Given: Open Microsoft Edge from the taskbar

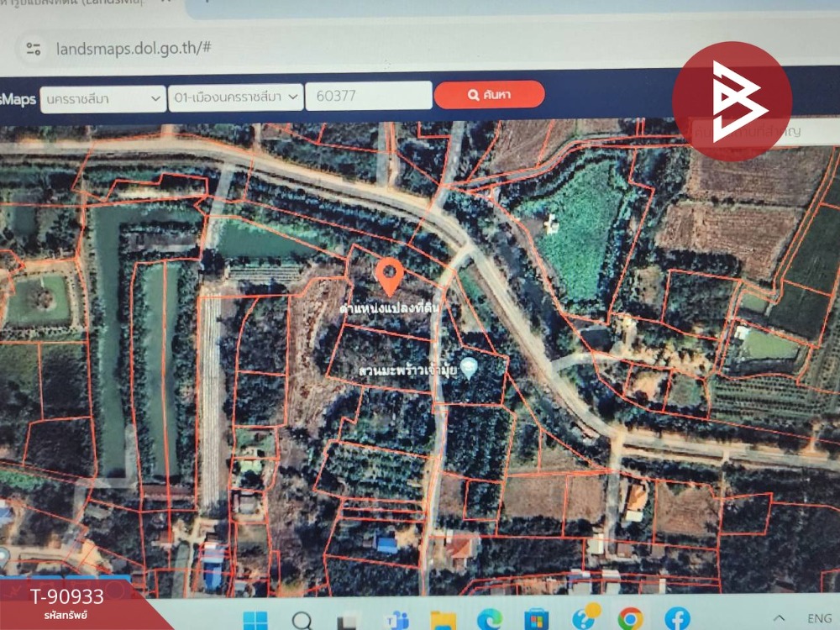Looking at the screenshot, I should pyautogui.click(x=489, y=620).
